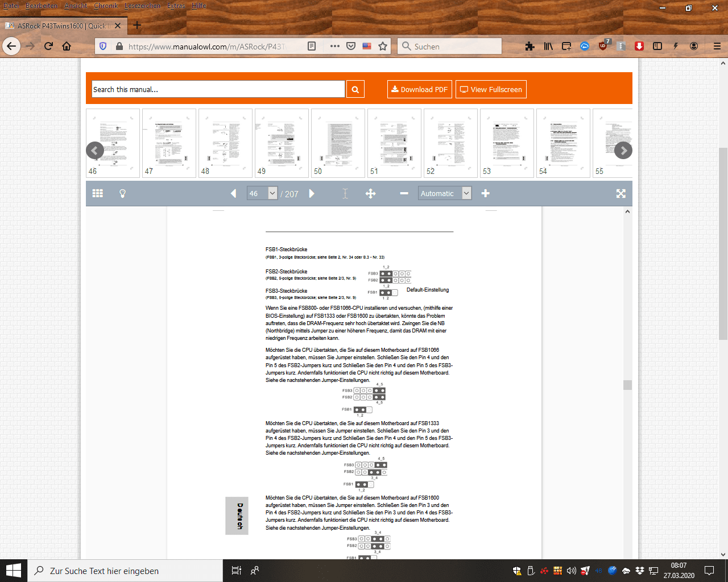Click the manualowl.com URL address bar

tap(208, 47)
